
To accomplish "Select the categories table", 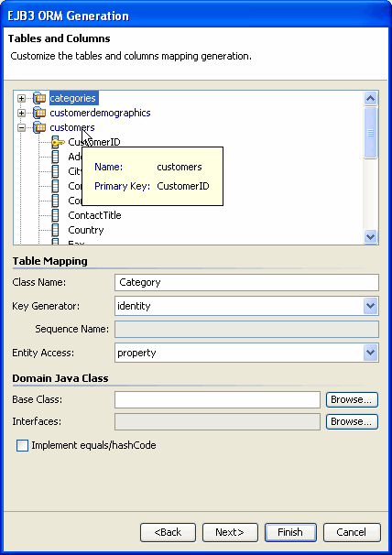I will (73, 98).
